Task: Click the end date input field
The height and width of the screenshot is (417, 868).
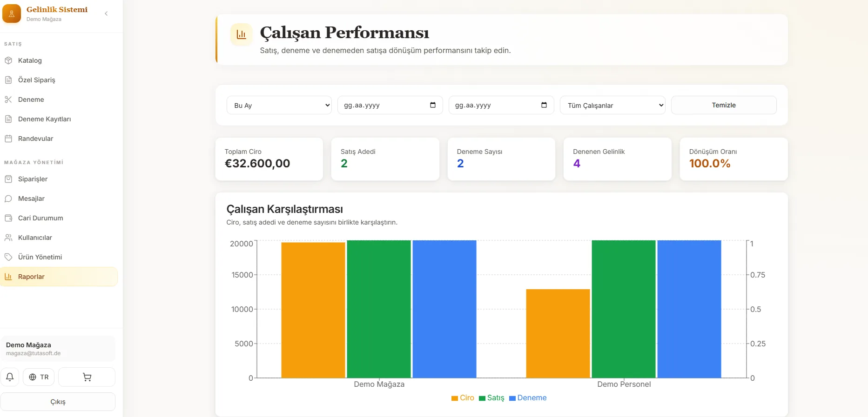Action: 501,105
